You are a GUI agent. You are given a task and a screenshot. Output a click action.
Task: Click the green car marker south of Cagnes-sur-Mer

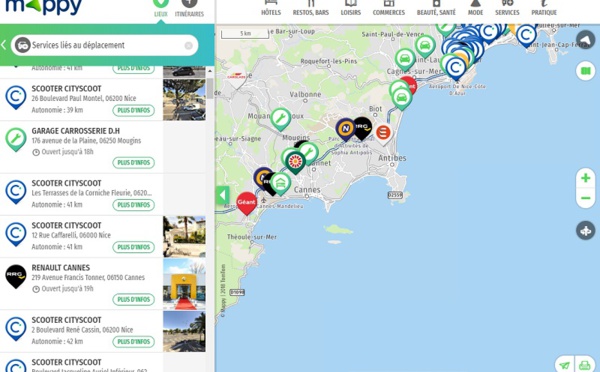pyautogui.click(x=402, y=98)
